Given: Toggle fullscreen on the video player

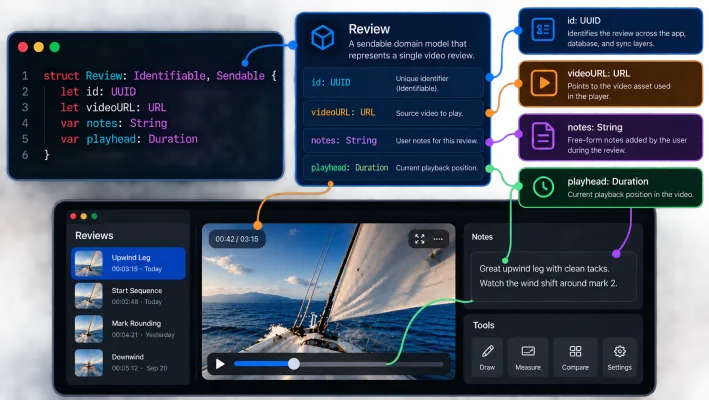Looking at the screenshot, I should tap(420, 239).
